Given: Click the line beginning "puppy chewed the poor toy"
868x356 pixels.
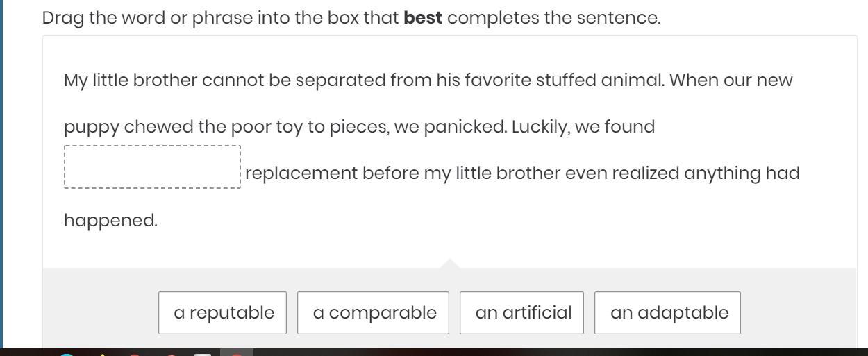Looking at the screenshot, I should point(359,128).
